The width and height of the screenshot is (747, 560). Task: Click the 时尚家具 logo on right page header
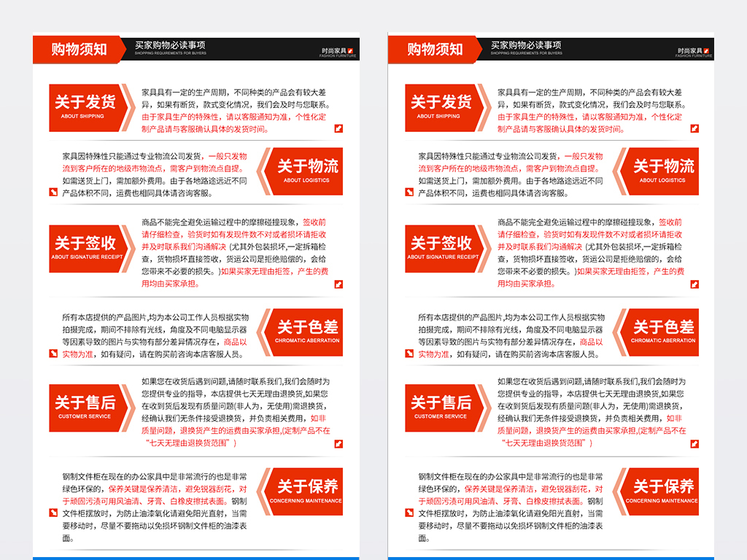[x=694, y=52]
